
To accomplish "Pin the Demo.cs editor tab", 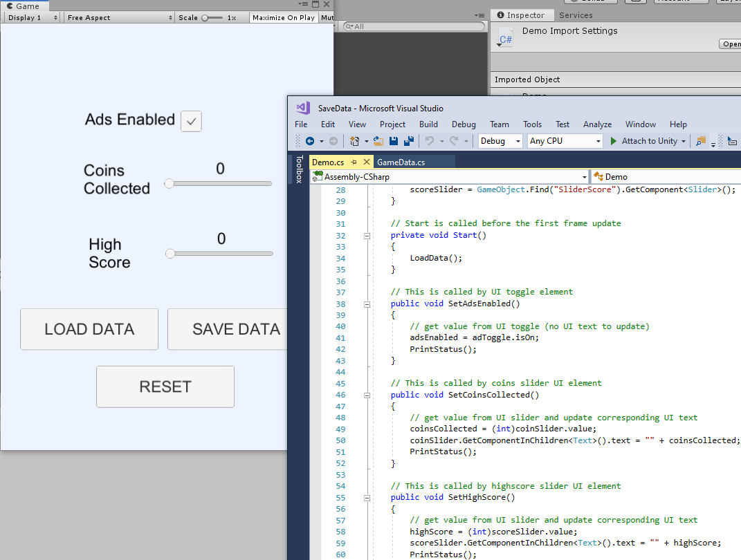I will click(352, 162).
